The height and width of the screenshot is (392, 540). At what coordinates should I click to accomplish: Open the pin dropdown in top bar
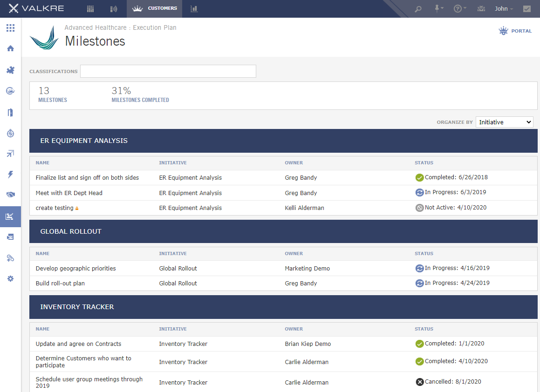click(x=439, y=8)
